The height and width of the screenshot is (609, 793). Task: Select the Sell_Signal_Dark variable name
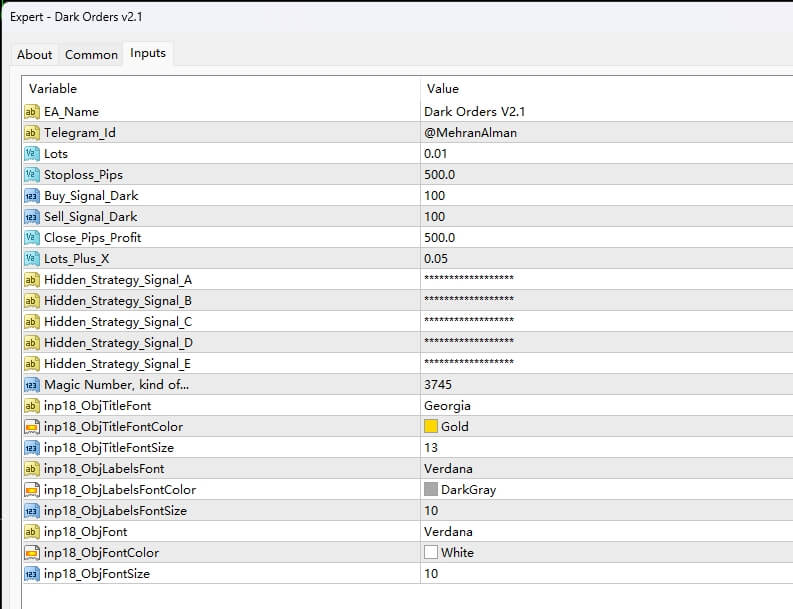[x=91, y=217]
